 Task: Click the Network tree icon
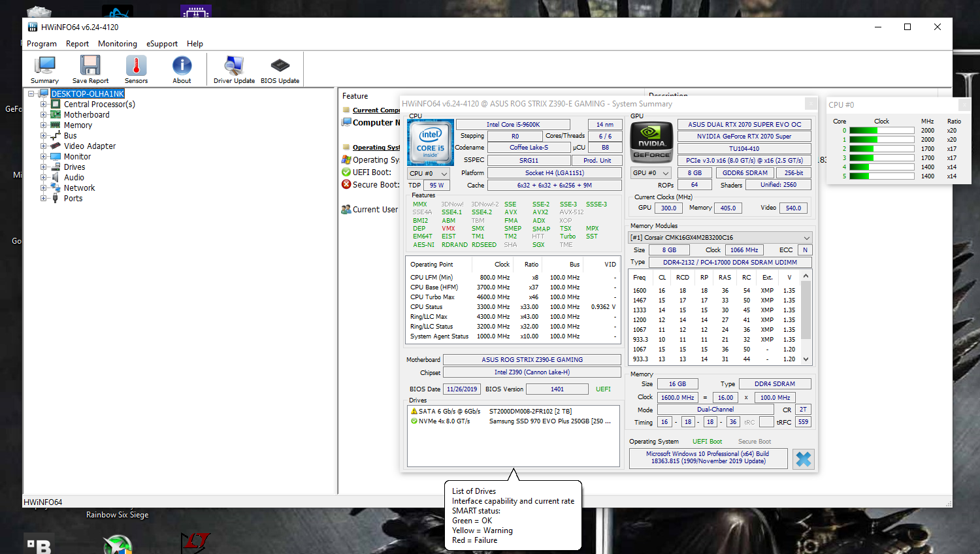click(x=56, y=187)
